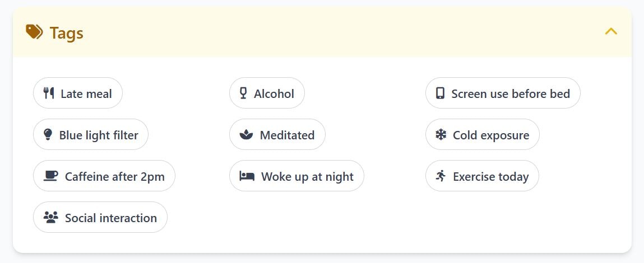Select the Social interaction tag chip

100,218
